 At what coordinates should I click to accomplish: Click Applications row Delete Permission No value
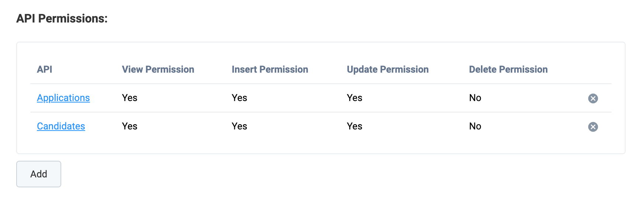[x=475, y=98]
